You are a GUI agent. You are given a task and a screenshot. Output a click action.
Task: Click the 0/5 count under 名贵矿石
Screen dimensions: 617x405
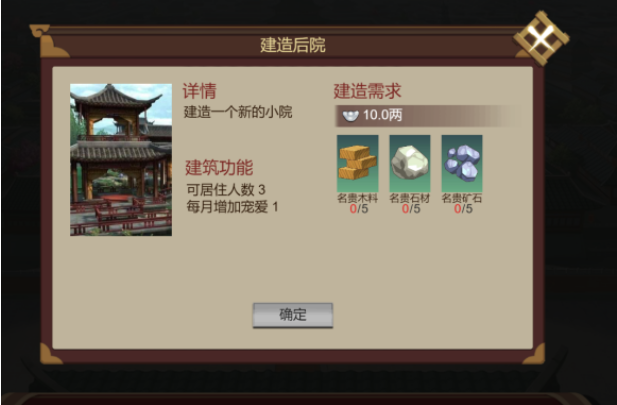pyautogui.click(x=463, y=209)
